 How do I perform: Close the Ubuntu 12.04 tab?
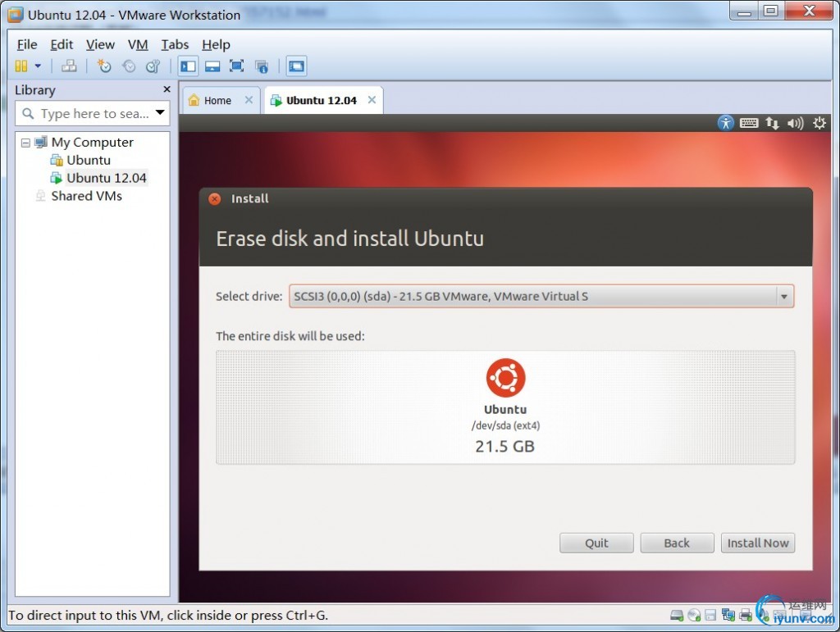point(372,100)
